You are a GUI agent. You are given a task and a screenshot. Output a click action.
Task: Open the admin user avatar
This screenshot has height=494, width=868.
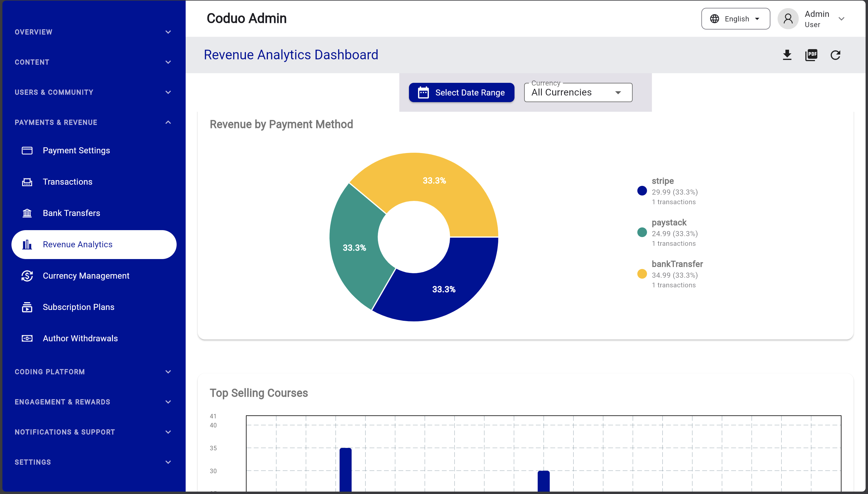pos(788,19)
